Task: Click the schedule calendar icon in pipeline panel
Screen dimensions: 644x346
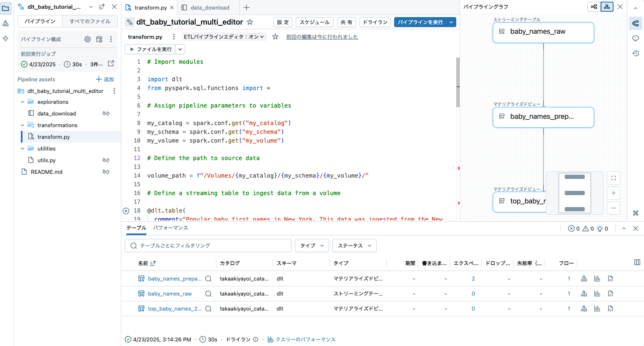Action: point(99,39)
